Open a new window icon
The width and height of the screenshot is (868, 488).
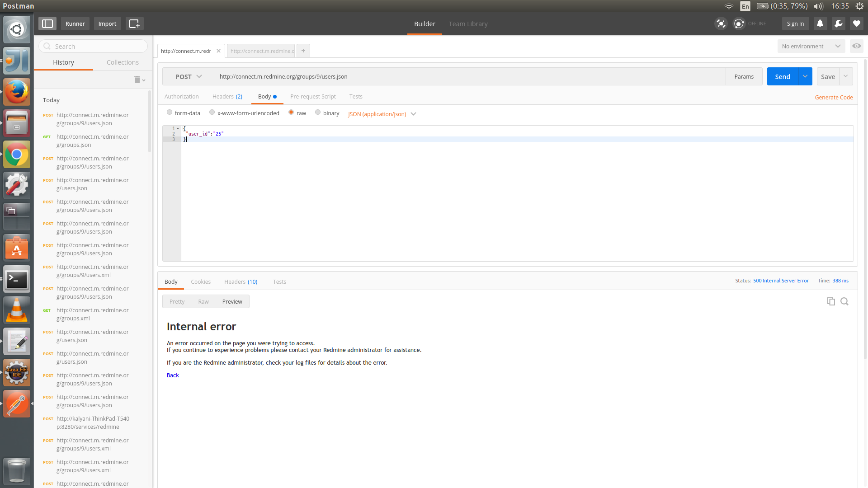[x=135, y=23]
